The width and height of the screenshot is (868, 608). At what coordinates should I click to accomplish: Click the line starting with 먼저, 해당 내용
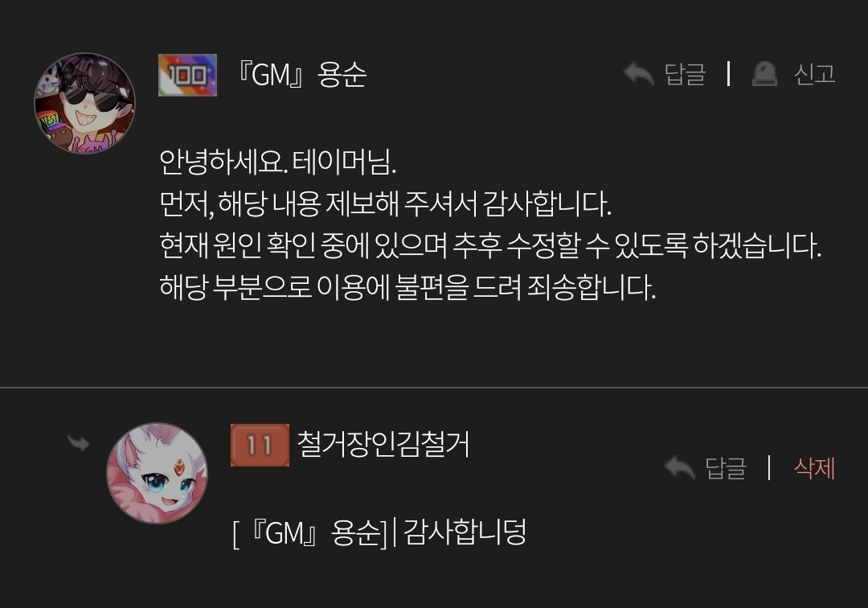385,203
